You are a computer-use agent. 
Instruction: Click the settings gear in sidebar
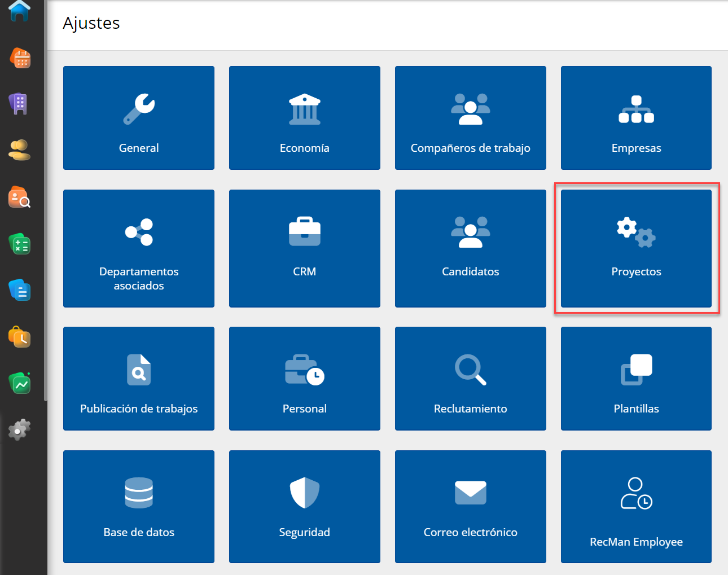coord(19,430)
